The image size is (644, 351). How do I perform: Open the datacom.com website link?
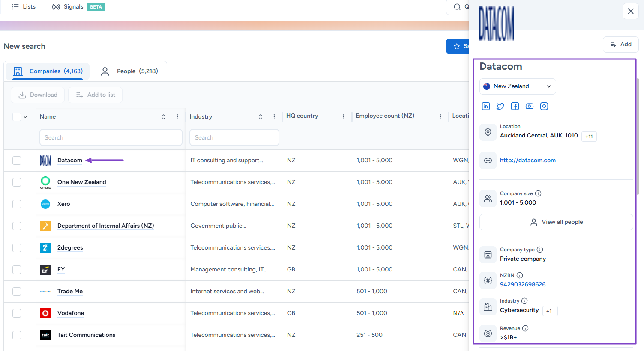click(528, 161)
